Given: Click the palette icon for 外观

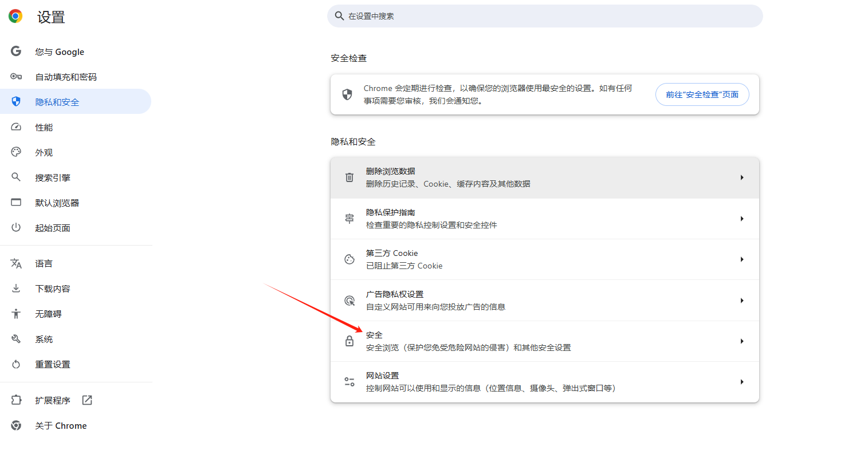Looking at the screenshot, I should 16,152.
